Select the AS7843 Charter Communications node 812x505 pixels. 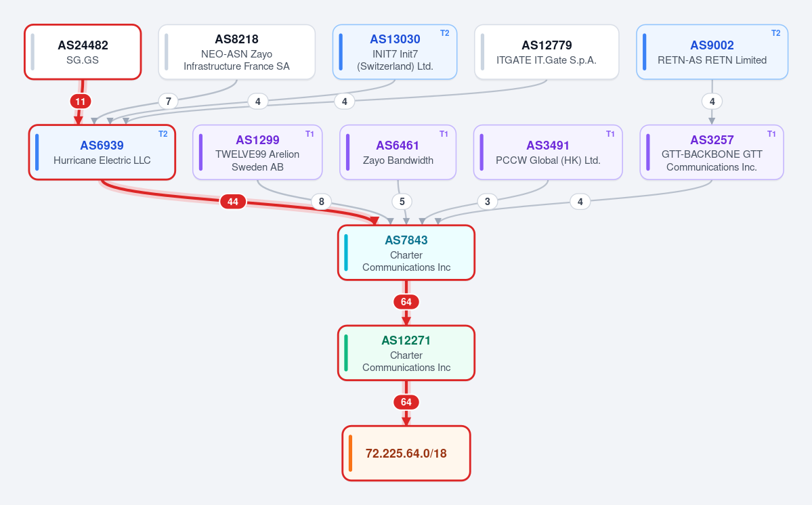click(x=406, y=252)
